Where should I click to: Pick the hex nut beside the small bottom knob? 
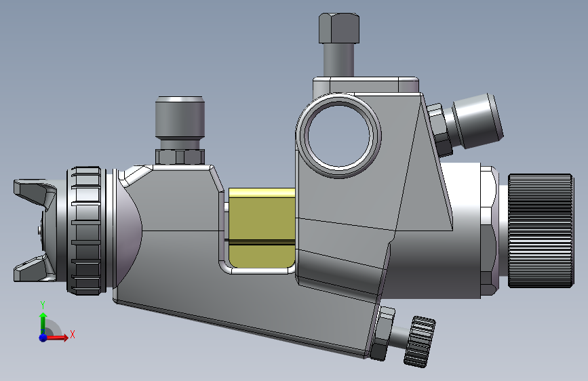pyautogui.click(x=383, y=333)
